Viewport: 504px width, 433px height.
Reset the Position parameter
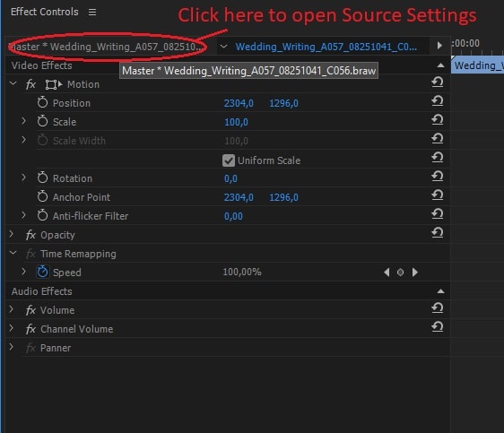click(438, 101)
